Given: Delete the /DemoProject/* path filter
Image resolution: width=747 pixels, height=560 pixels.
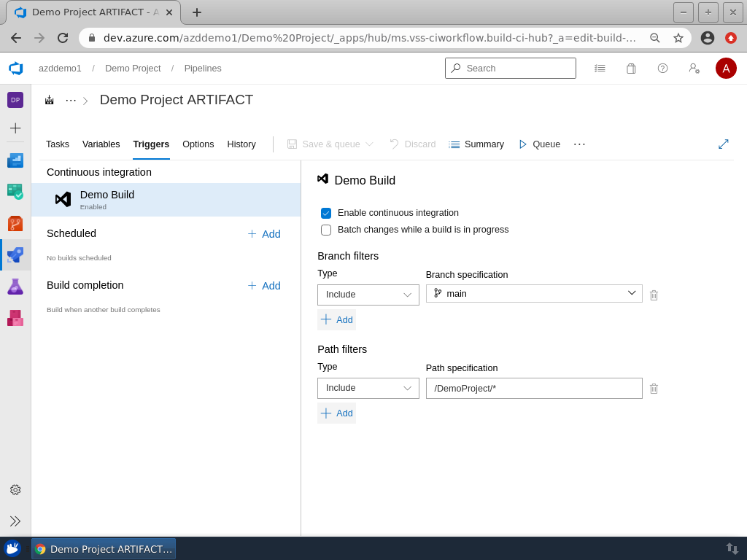Looking at the screenshot, I should coord(654,389).
